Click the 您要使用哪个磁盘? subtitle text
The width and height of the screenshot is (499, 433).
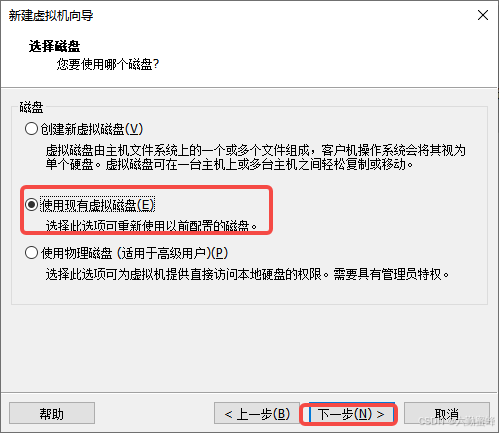pyautogui.click(x=108, y=64)
